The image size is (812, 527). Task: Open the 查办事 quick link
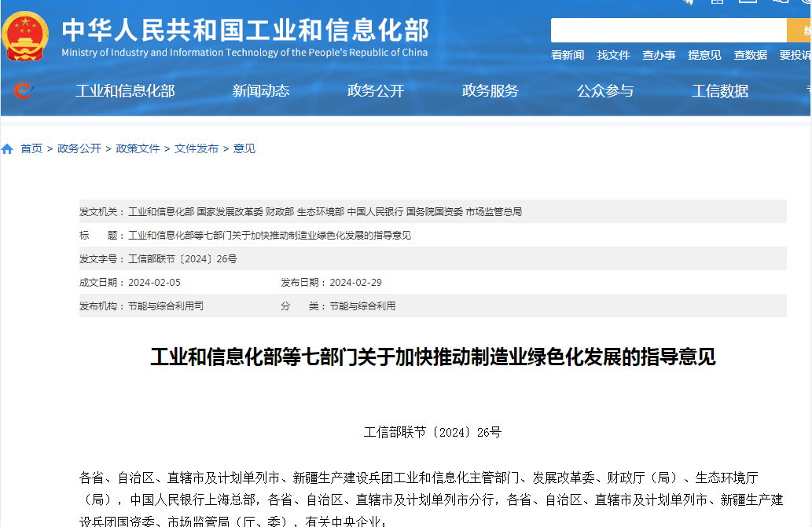point(659,55)
